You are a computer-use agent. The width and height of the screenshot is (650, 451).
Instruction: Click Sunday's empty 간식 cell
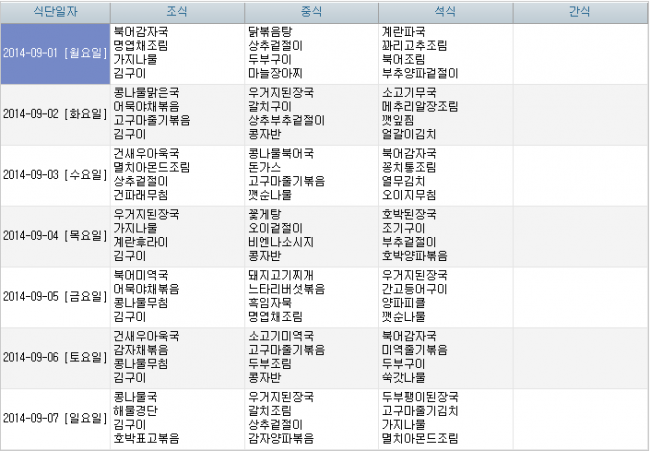coord(579,418)
